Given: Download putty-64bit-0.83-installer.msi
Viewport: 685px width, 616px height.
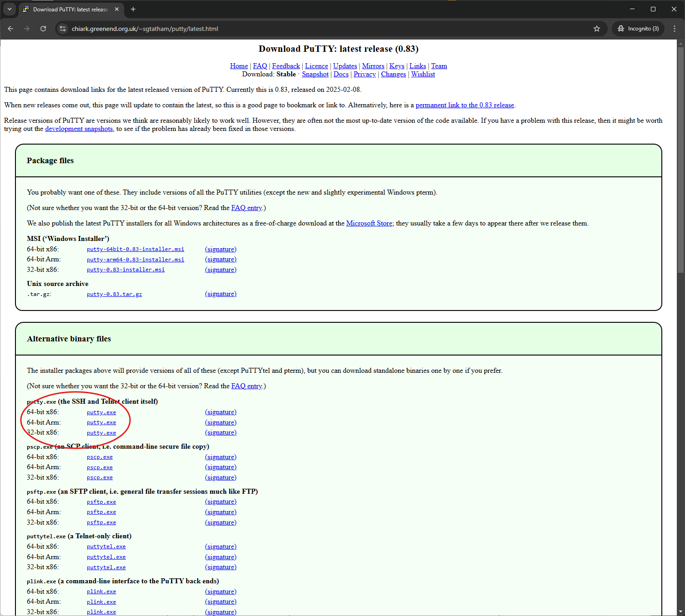Looking at the screenshot, I should coord(135,249).
